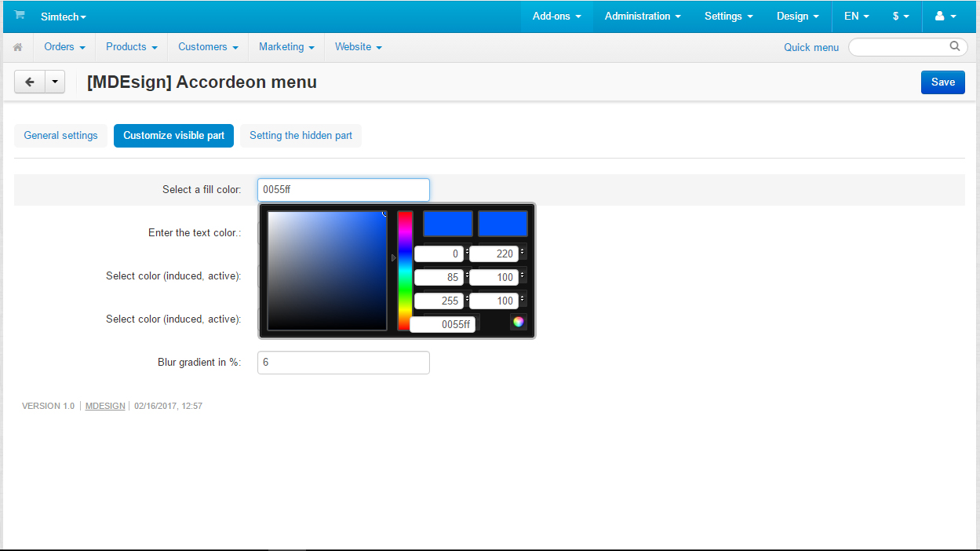This screenshot has width=980, height=551.
Task: Open the Design menu
Action: tap(798, 16)
